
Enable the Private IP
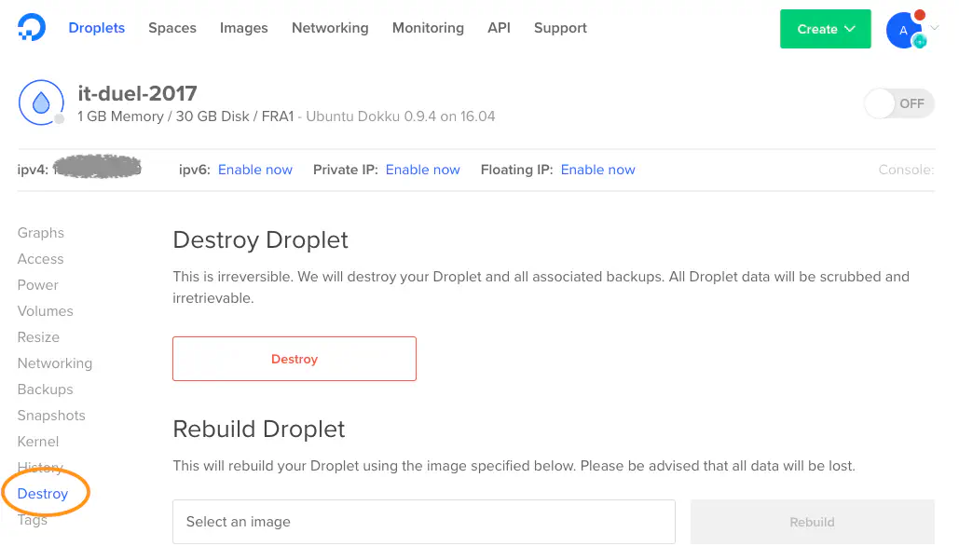pyautogui.click(x=422, y=170)
